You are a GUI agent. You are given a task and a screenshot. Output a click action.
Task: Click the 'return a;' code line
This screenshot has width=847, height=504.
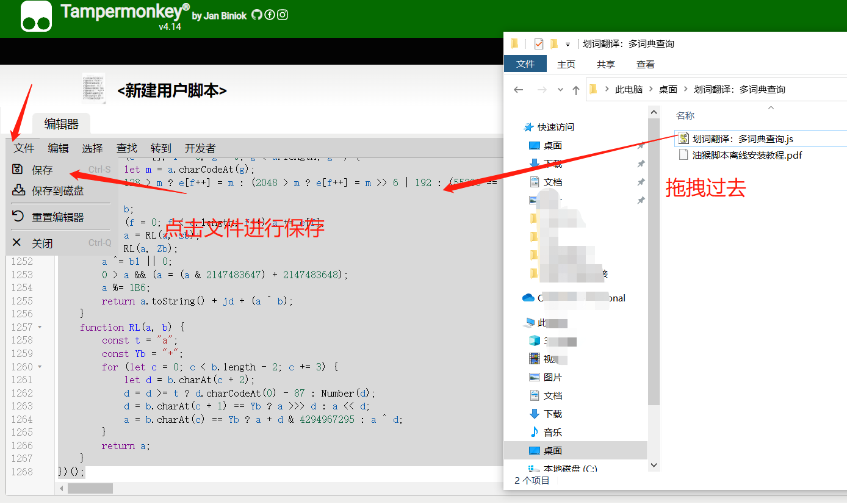126,445
